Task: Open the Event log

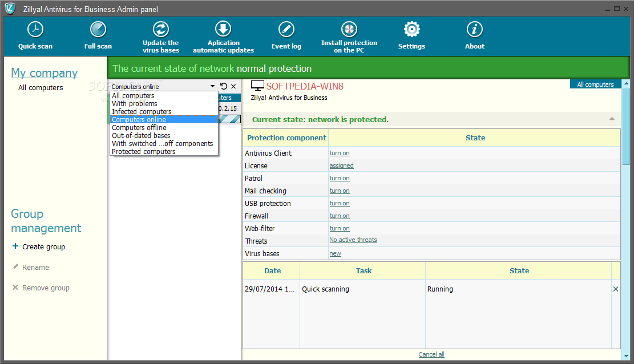Action: click(x=286, y=35)
